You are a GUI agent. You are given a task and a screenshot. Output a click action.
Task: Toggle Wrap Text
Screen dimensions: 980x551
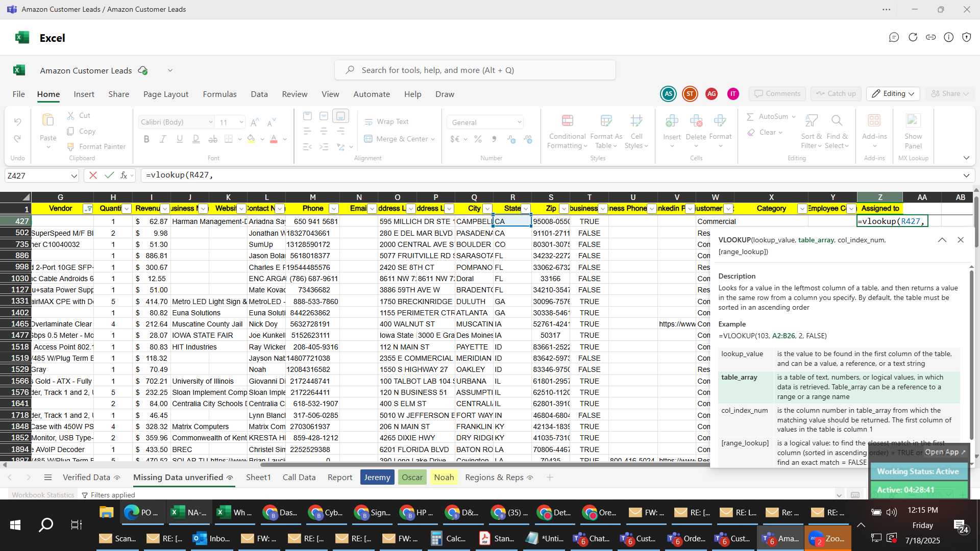tap(386, 122)
